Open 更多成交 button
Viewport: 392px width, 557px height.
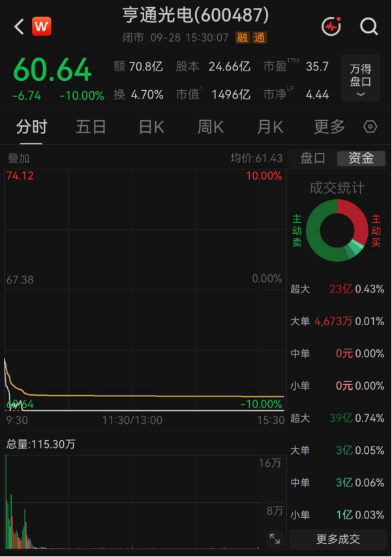338,539
